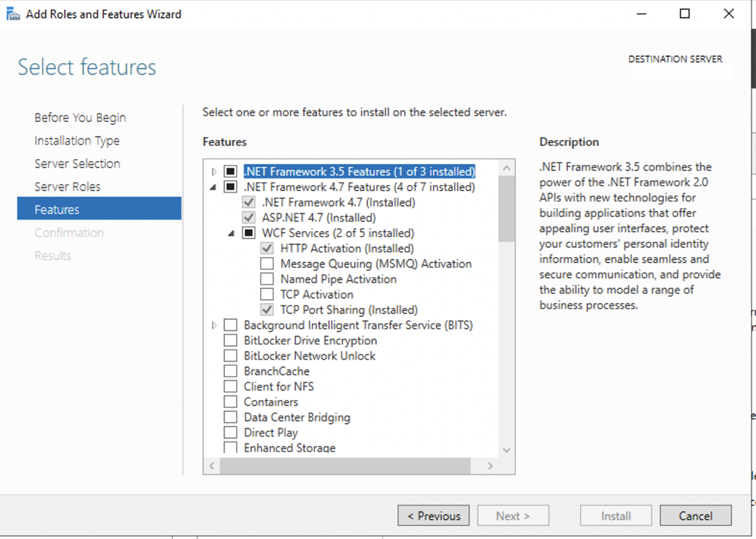Click the horizontal scroll left arrow
756x539 pixels.
pyautogui.click(x=212, y=466)
